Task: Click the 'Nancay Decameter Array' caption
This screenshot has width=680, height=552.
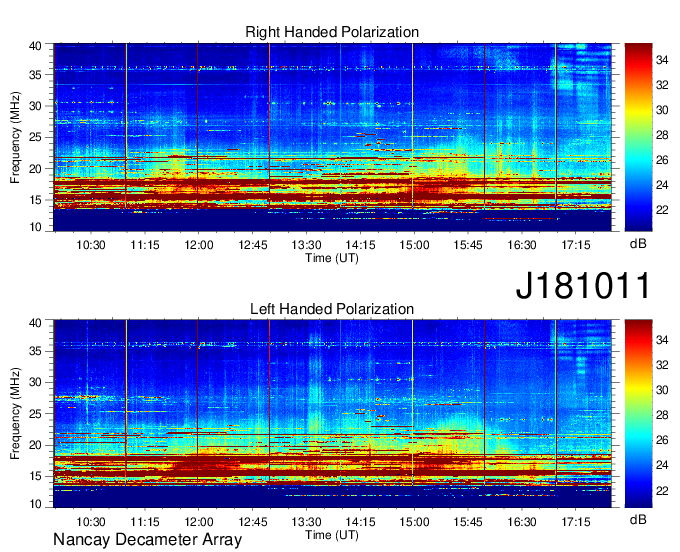Action: [x=147, y=540]
